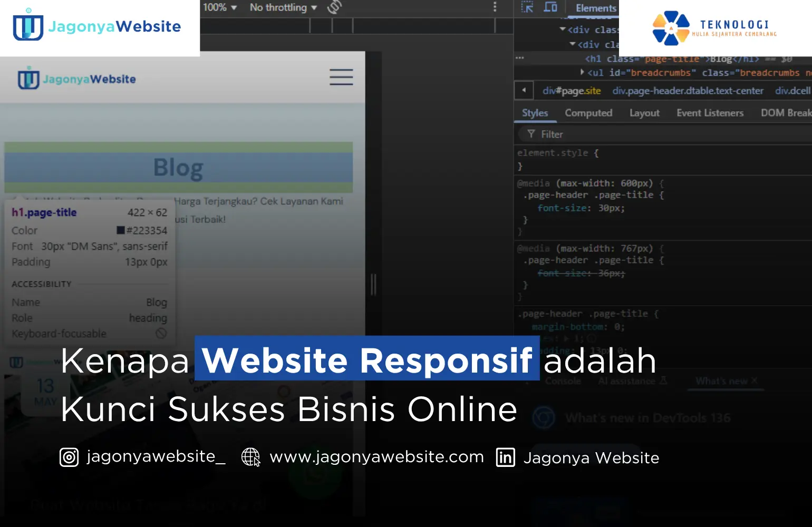
Task: Switch to the DOM Breakpoints tab
Action: click(786, 113)
